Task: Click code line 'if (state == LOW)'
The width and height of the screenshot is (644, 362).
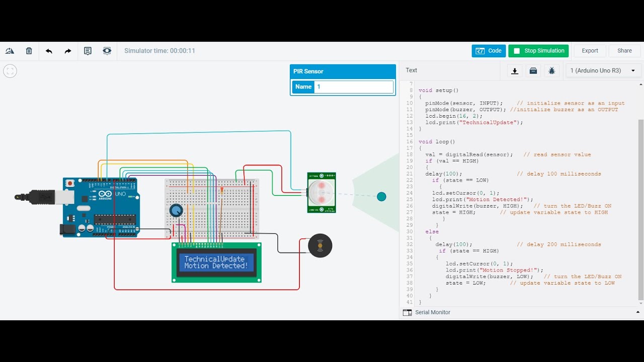Action: [x=460, y=180]
